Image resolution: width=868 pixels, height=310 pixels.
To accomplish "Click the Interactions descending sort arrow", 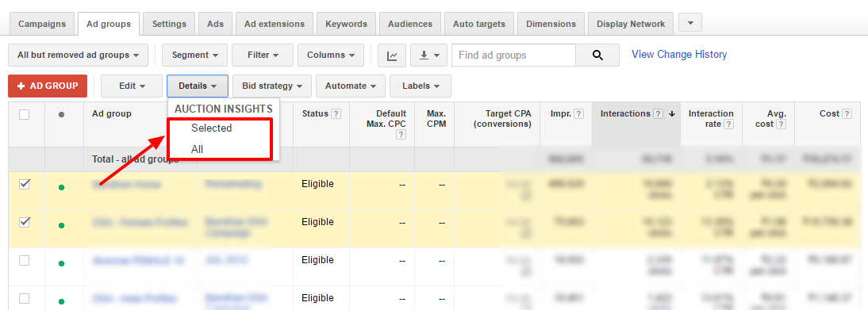I will pos(672,114).
